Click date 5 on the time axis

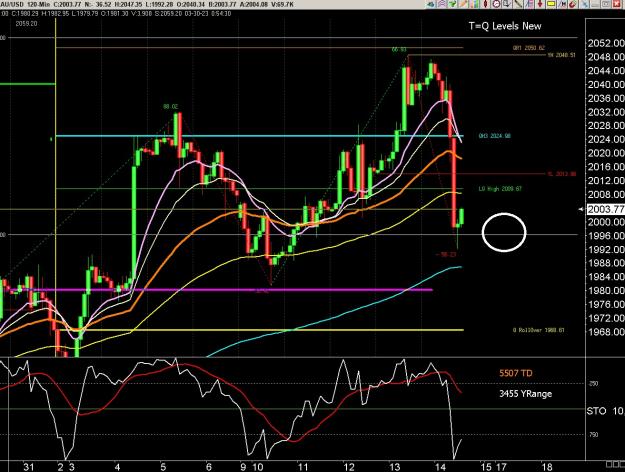coord(163,467)
